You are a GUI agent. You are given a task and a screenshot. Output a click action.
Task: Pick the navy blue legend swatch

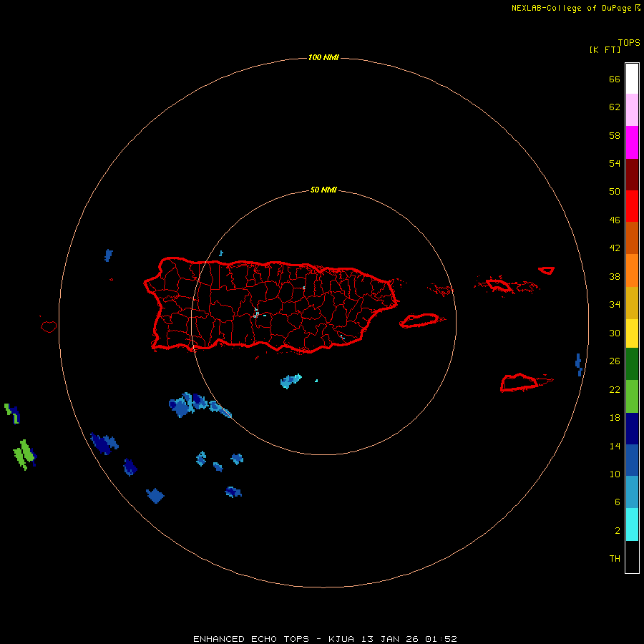[632, 429]
